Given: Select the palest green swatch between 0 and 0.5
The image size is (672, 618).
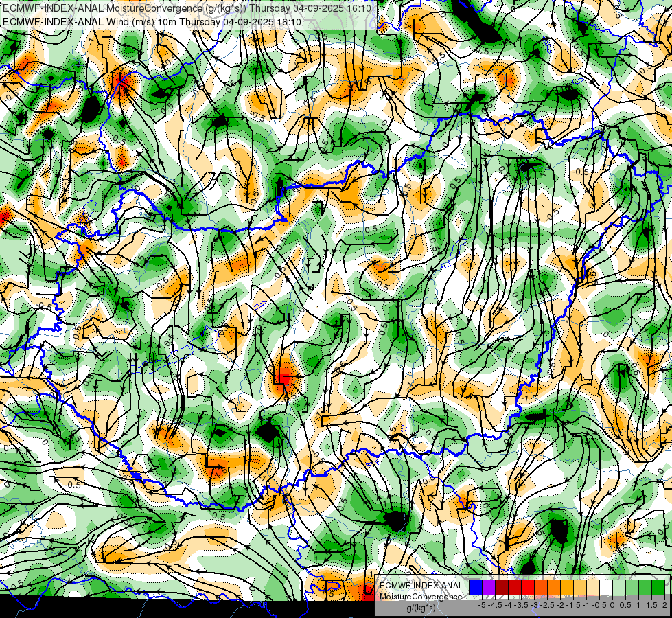Looking at the screenshot, I should pyautogui.click(x=619, y=587).
